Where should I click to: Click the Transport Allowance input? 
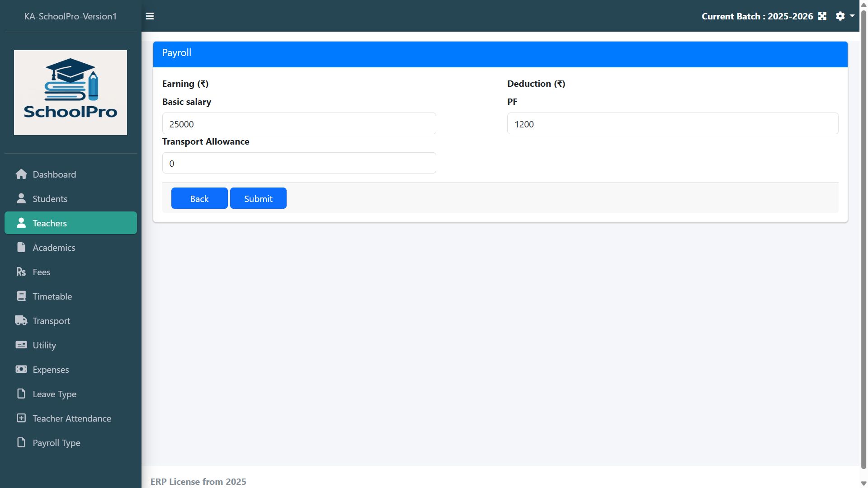pyautogui.click(x=299, y=163)
